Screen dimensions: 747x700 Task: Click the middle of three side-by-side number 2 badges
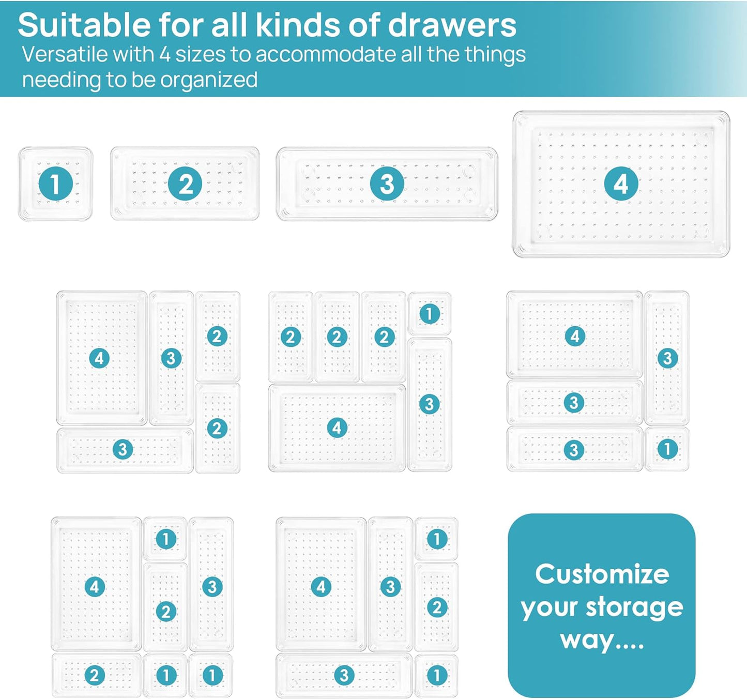coord(337,337)
